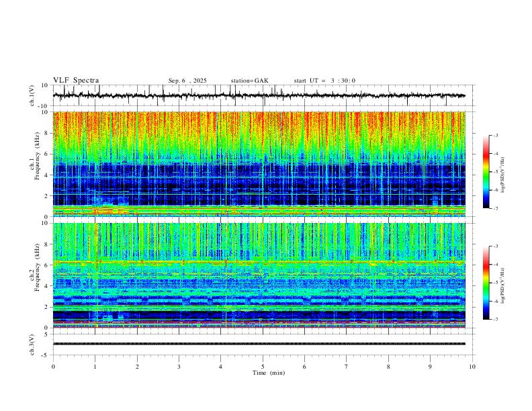Click the "ch.1(V)" waveform axis label
532x411 pixels.
32,95
